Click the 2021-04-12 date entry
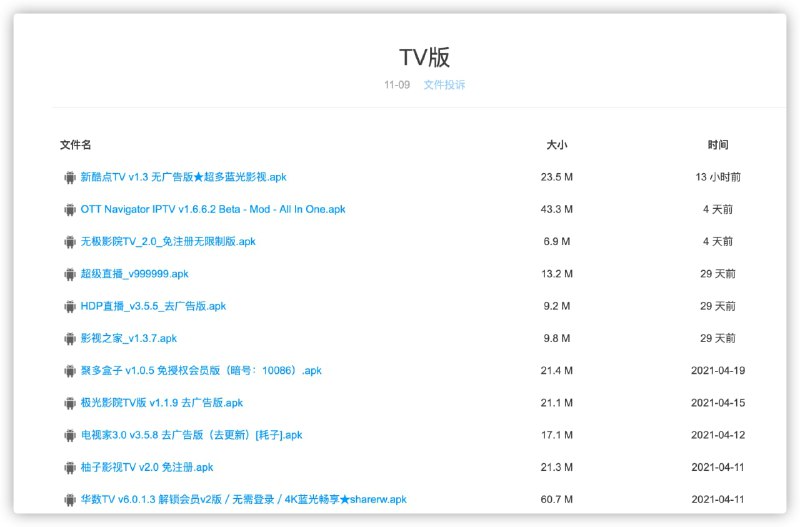The height and width of the screenshot is (527, 800). pyautogui.click(x=718, y=435)
